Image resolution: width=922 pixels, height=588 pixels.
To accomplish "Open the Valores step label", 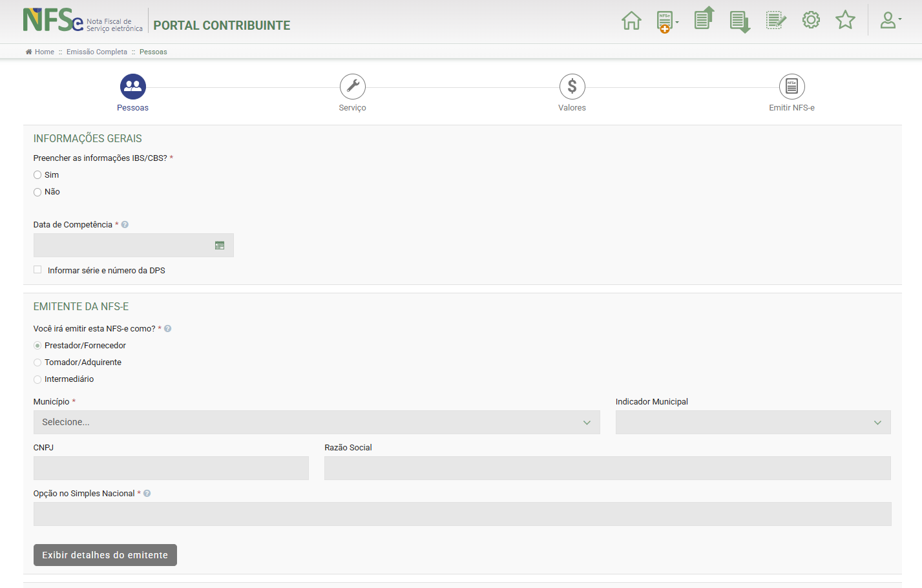I will [x=572, y=108].
